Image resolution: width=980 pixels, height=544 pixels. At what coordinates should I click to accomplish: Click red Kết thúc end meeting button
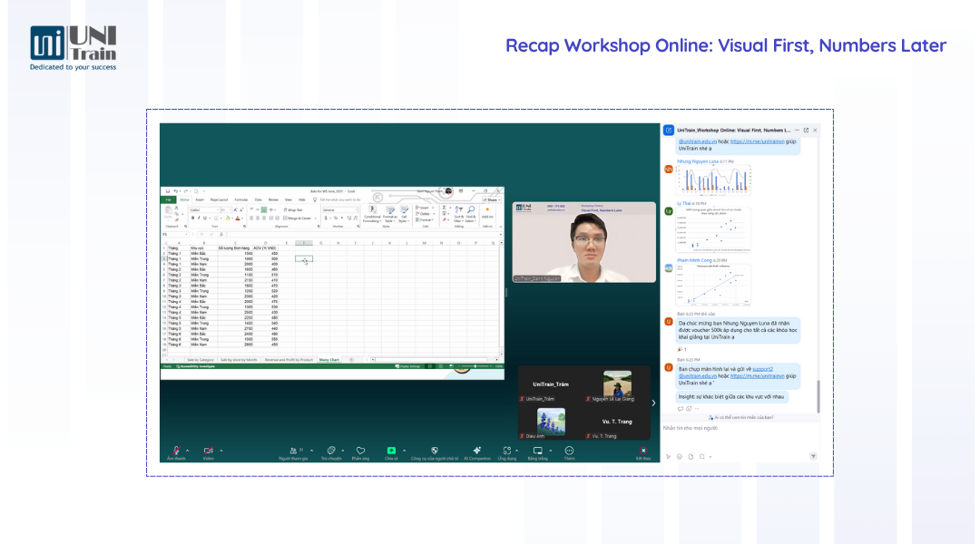[x=643, y=451]
